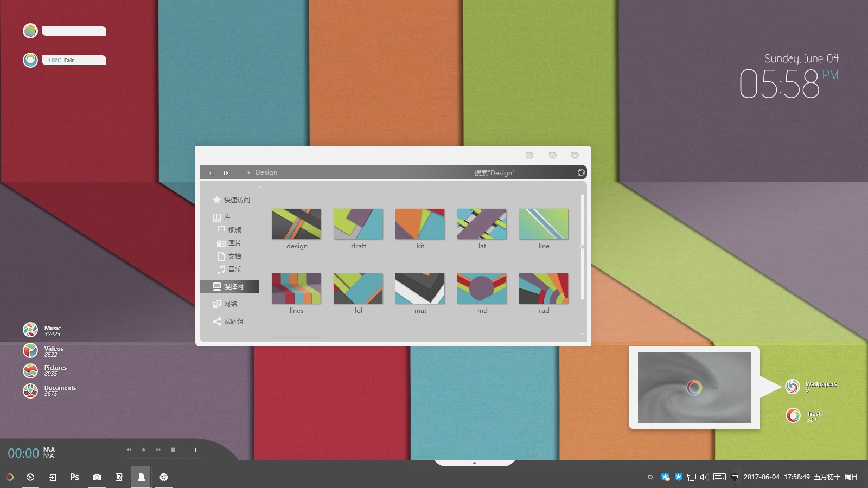Screen dimensions: 868x488
Task: Toggle the 中 input method indicator
Action: coord(735,477)
